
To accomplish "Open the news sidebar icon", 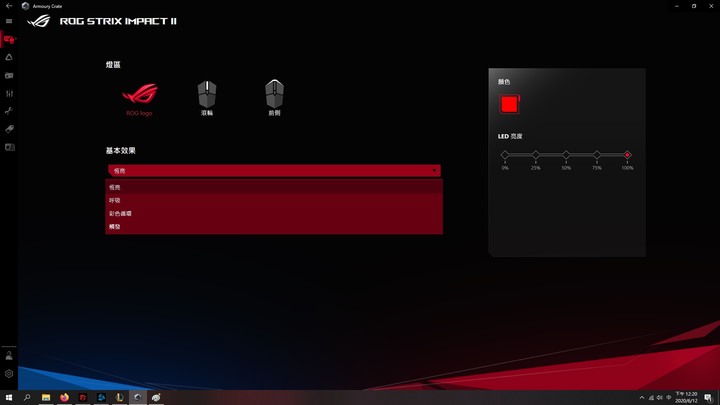I will point(9,147).
